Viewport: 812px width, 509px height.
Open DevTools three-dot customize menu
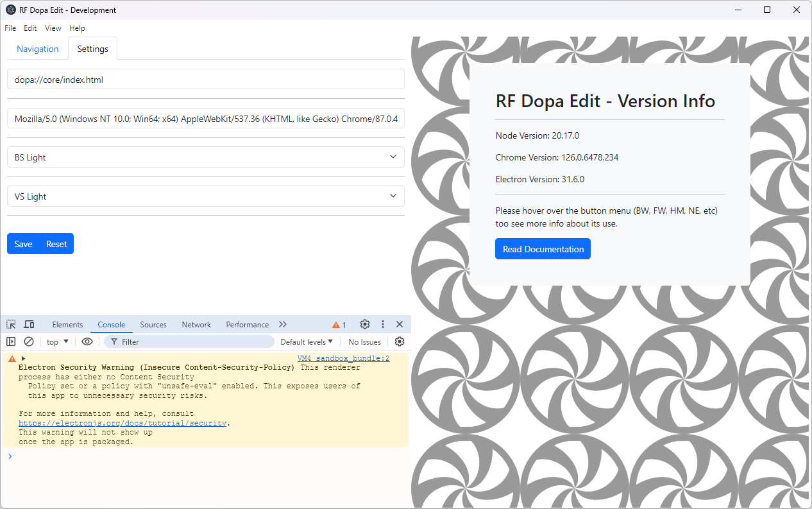[x=383, y=325]
